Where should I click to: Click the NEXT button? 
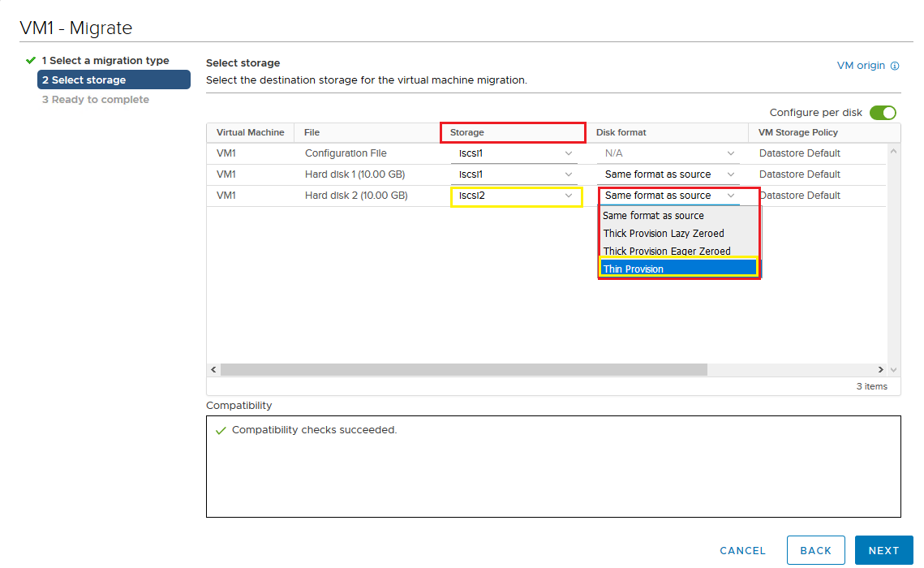(x=883, y=550)
